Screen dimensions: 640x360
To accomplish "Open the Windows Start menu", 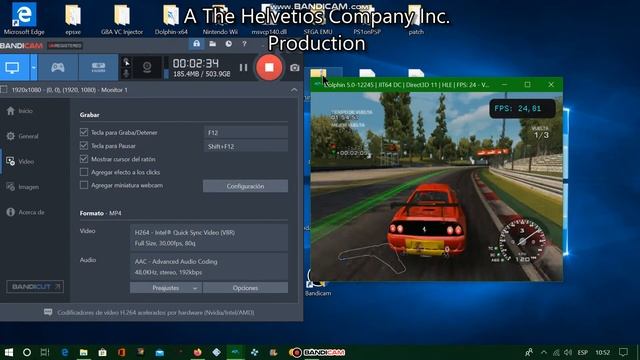I will tap(8, 352).
